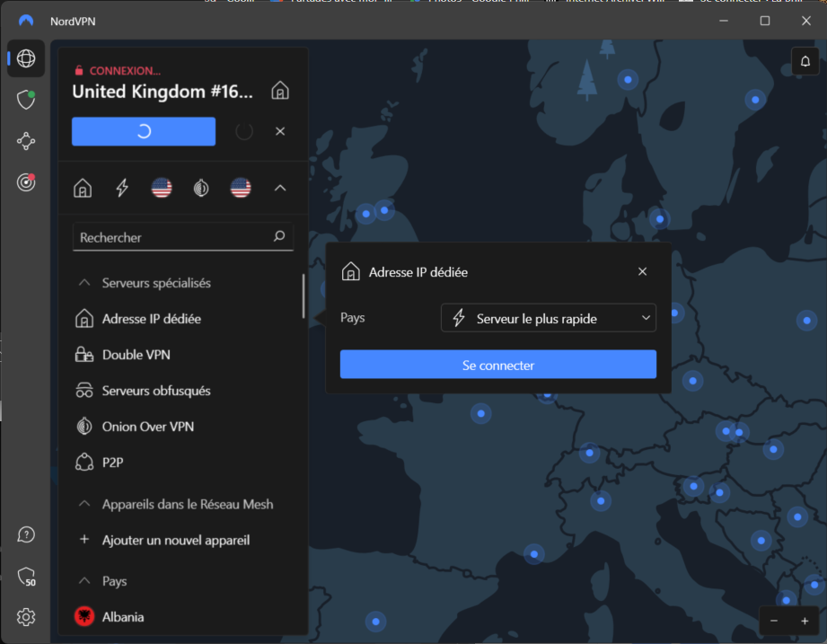Viewport: 827px width, 644px height.
Task: Click the Onion Over VPN shortcut icon
Action: coord(201,188)
